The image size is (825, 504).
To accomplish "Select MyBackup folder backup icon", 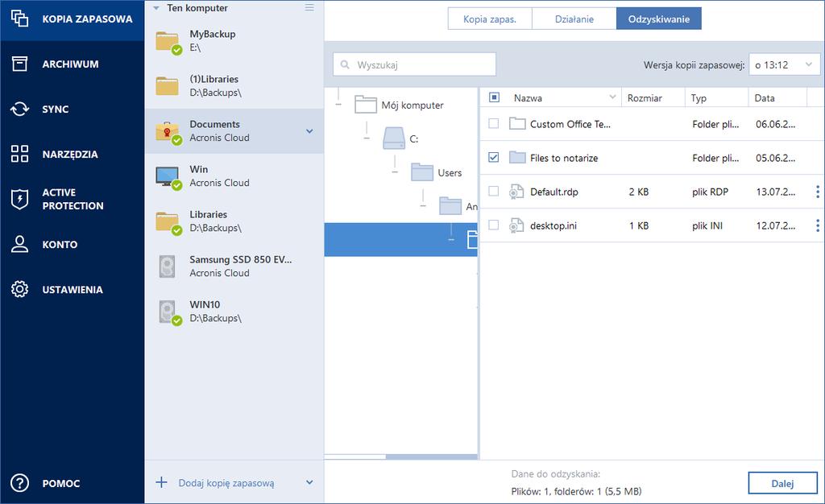I will [168, 42].
